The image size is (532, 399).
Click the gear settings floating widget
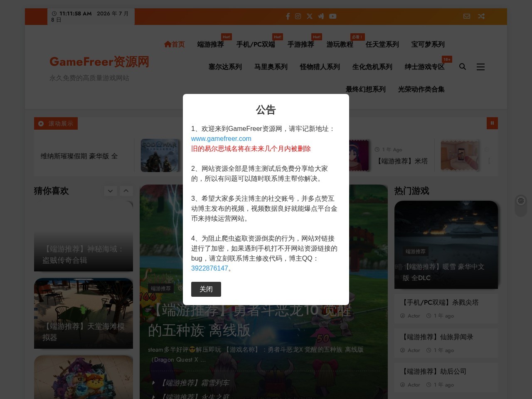pos(521,201)
